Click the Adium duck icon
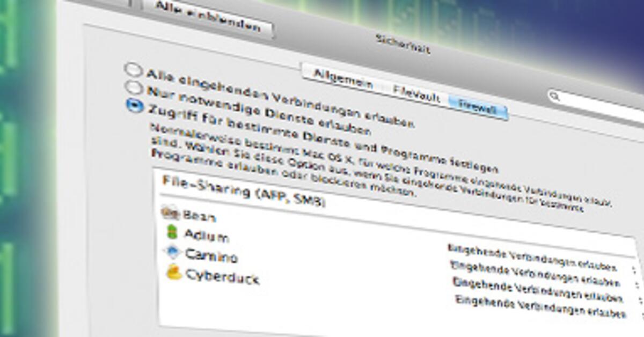Image resolution: width=644 pixels, height=337 pixels. point(172,231)
